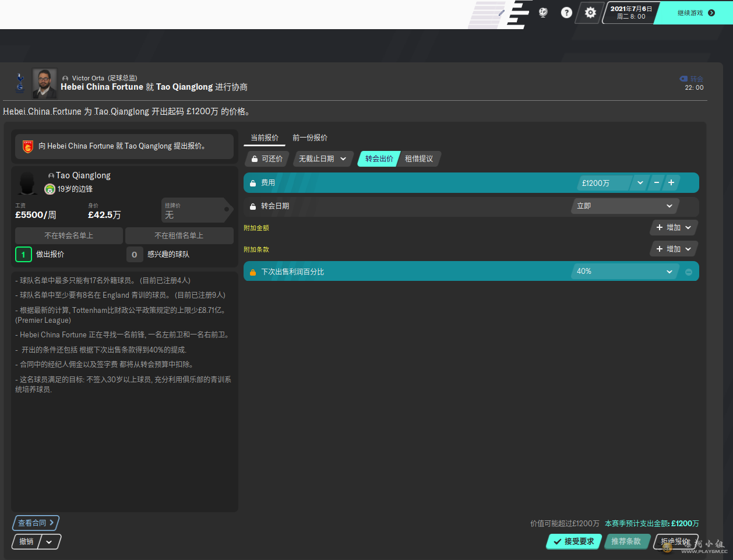
Task: Click the 转会 tag icon
Action: 683,79
